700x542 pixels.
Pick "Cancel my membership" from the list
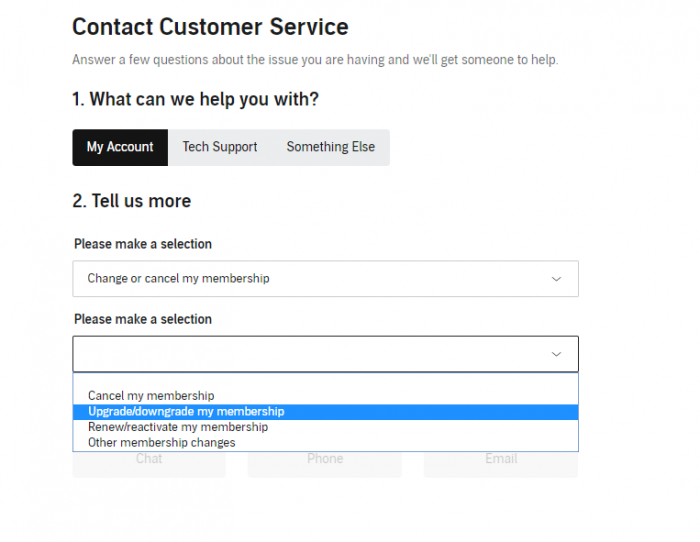151,396
